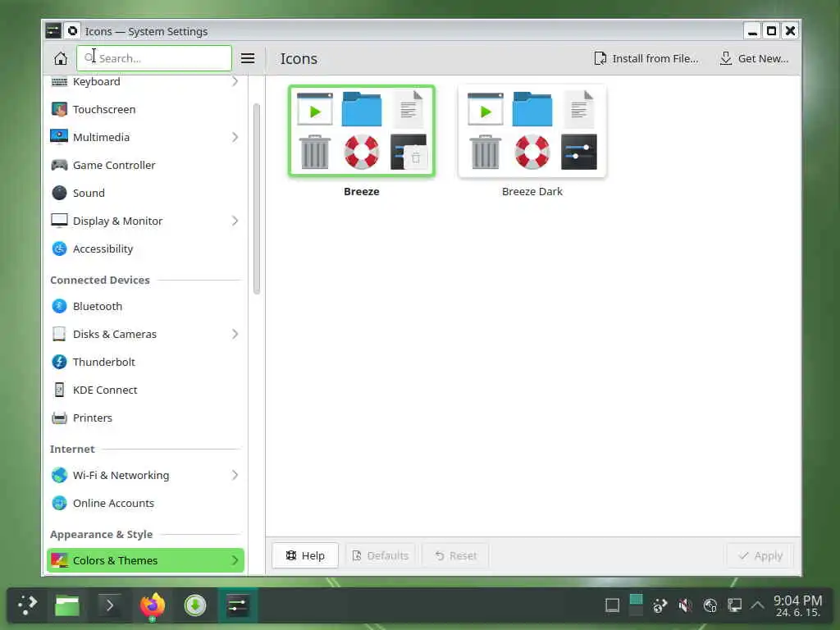840x630 pixels.
Task: Open the network tray icon
Action: click(734, 605)
